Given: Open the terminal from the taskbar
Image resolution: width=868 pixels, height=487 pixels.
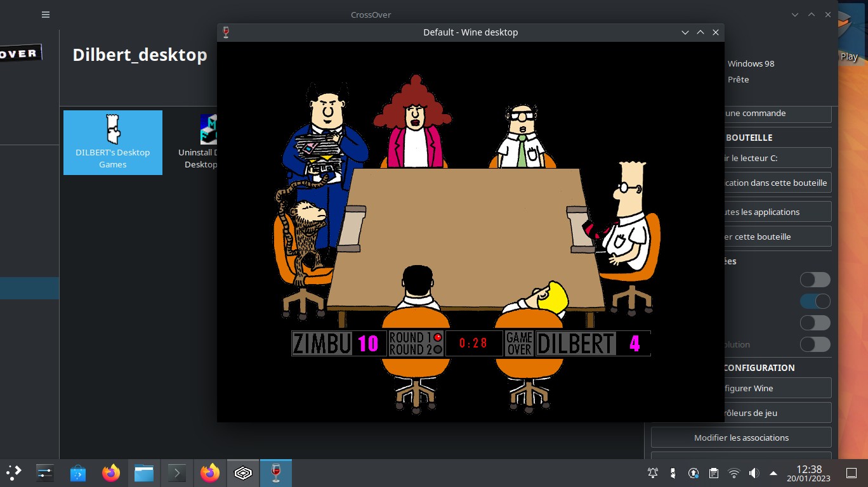Looking at the screenshot, I should tap(176, 473).
